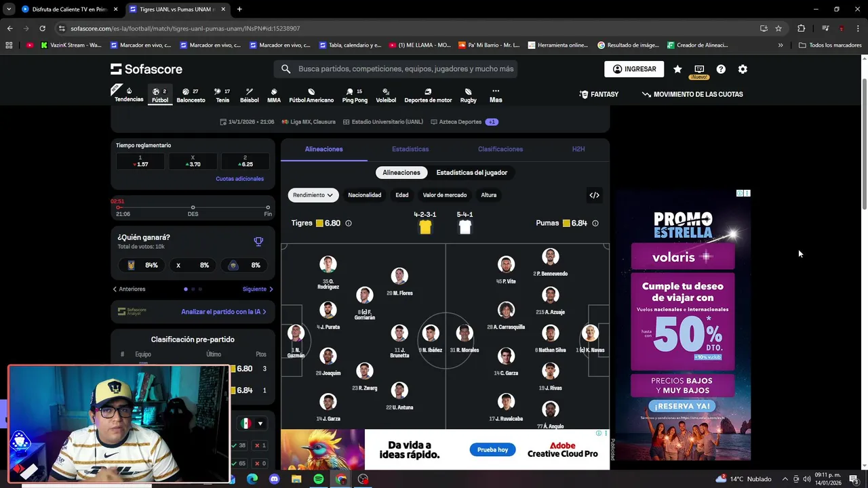Select the Nacionalidad filter

click(x=365, y=195)
